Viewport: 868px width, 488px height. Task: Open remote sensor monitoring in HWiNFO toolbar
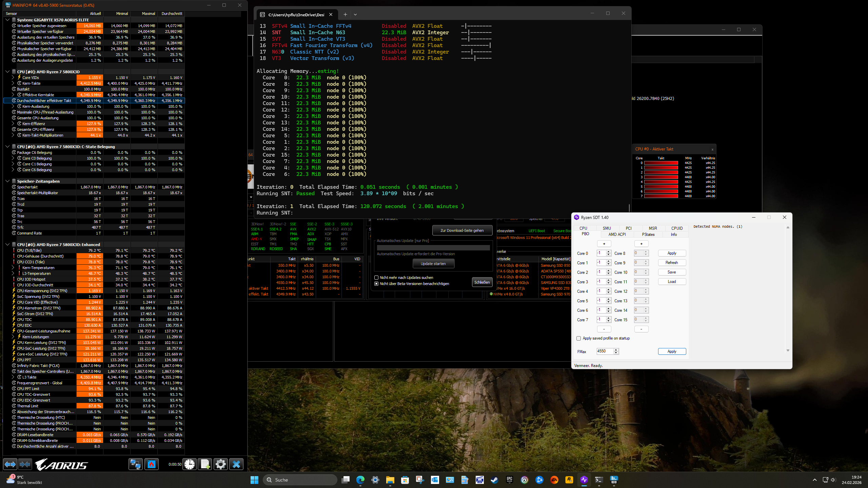pos(136,464)
